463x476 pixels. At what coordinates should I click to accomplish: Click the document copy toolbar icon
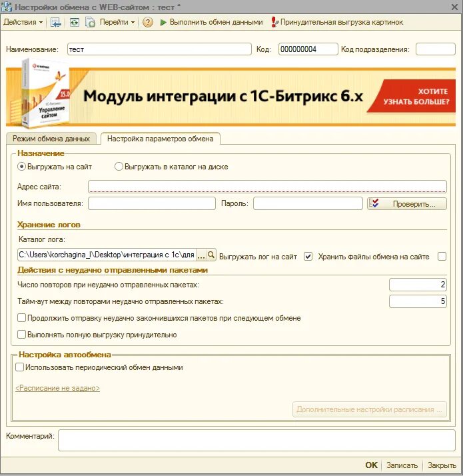90,22
